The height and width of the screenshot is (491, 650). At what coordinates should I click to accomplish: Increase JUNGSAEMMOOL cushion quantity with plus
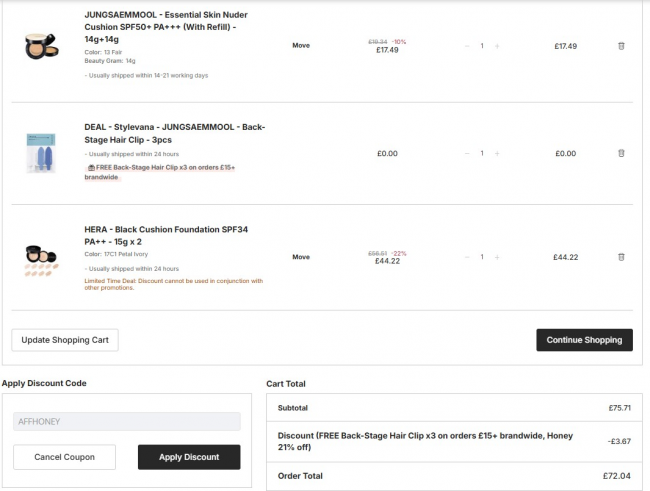497,46
